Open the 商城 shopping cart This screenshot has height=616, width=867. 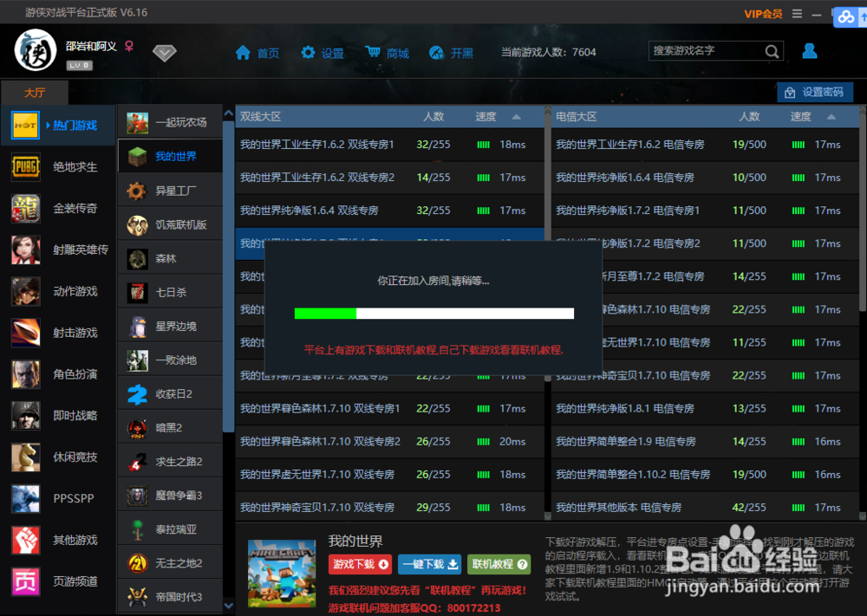coord(373,52)
